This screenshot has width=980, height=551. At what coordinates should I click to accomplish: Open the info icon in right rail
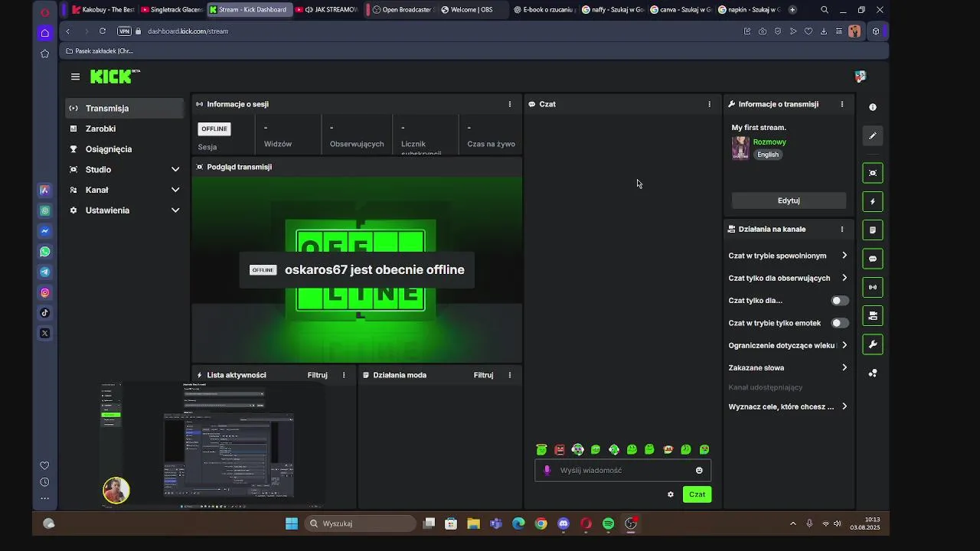873,107
